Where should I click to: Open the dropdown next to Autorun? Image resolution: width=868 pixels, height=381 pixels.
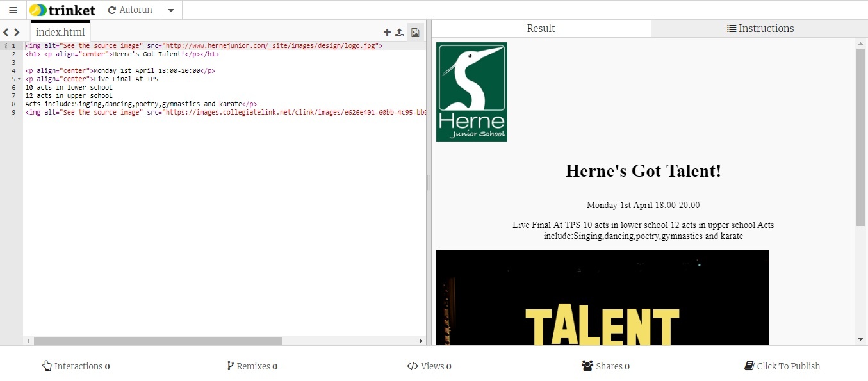click(x=171, y=10)
